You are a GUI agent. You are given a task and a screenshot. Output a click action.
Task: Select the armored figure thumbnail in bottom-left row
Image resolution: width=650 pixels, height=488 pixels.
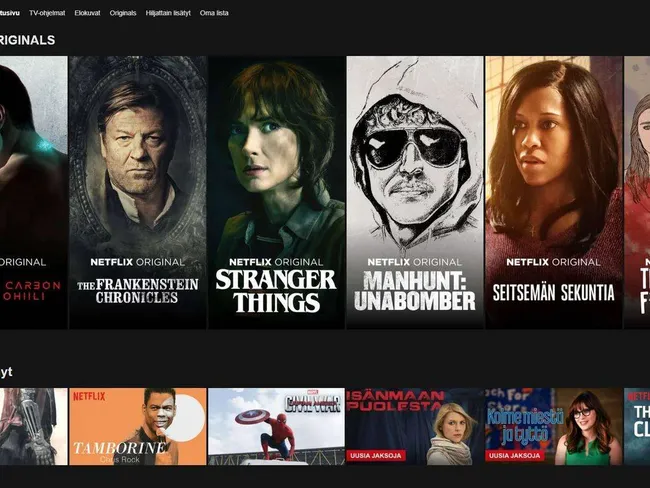point(34,426)
